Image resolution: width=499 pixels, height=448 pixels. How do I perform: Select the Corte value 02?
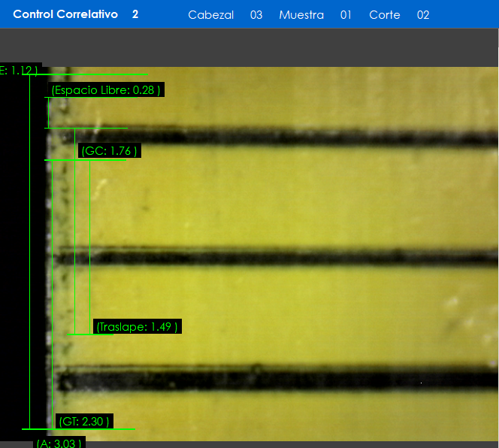pyautogui.click(x=423, y=15)
